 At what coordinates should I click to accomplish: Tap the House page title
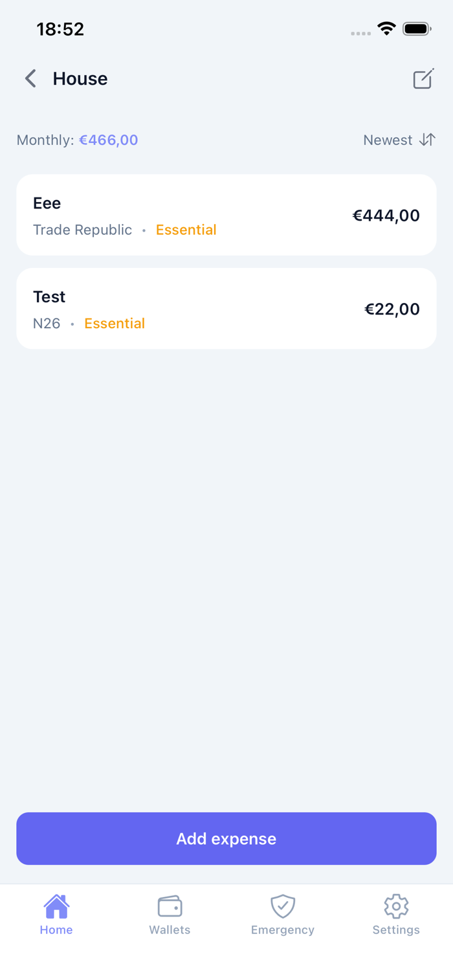pyautogui.click(x=80, y=79)
